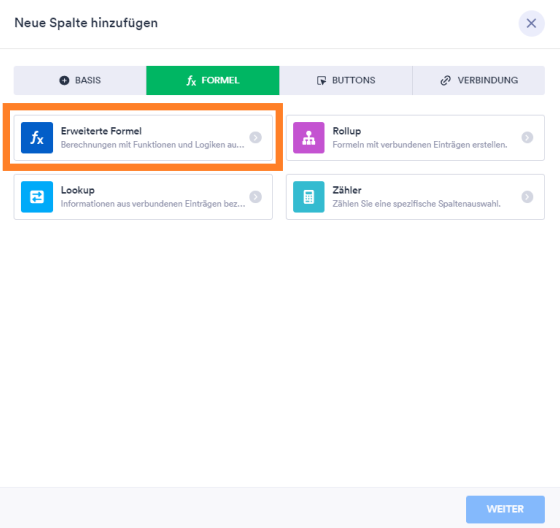The image size is (560, 528).
Task: Open the BUTTONS tab
Action: [x=346, y=80]
